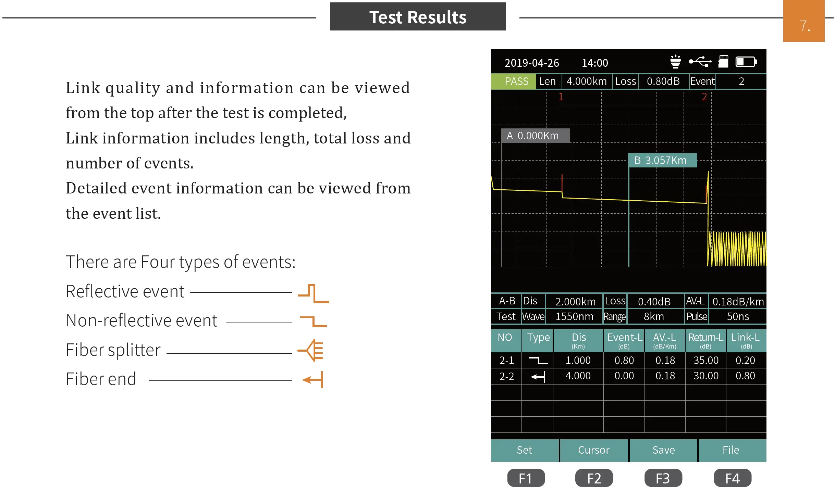This screenshot has width=835, height=504.
Task: Click the orange fiber end symbol
Action: [x=313, y=379]
